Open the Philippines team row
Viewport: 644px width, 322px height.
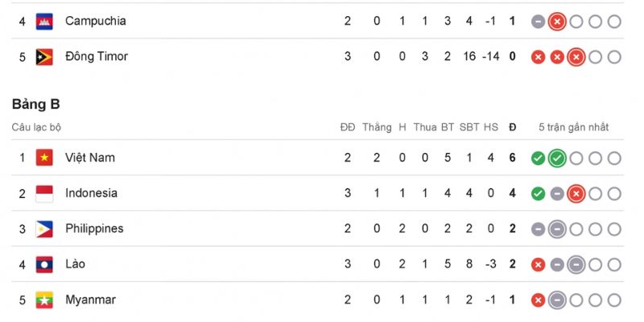[317, 229]
